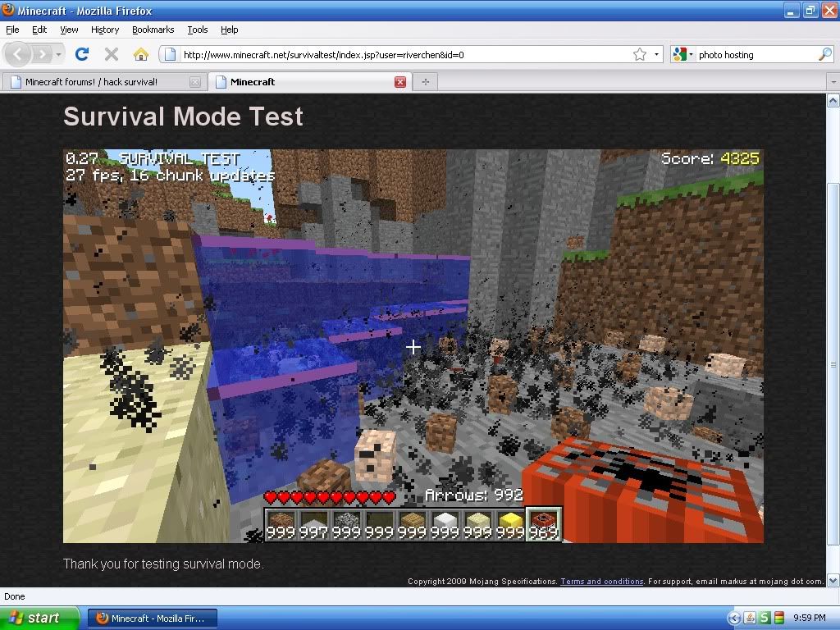Click the search magnifier icon
This screenshot has height=630, width=840.
(x=825, y=54)
